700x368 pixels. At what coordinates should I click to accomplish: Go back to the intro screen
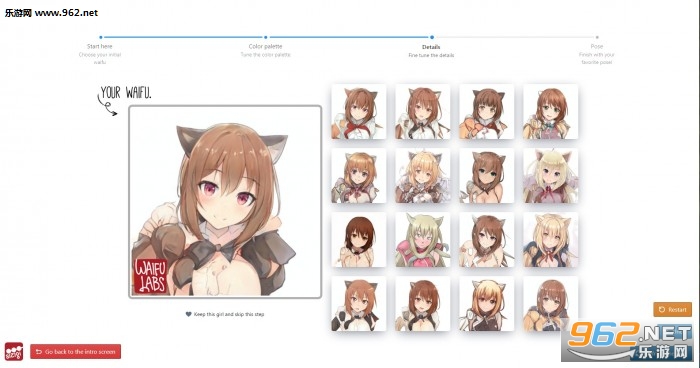(75, 351)
